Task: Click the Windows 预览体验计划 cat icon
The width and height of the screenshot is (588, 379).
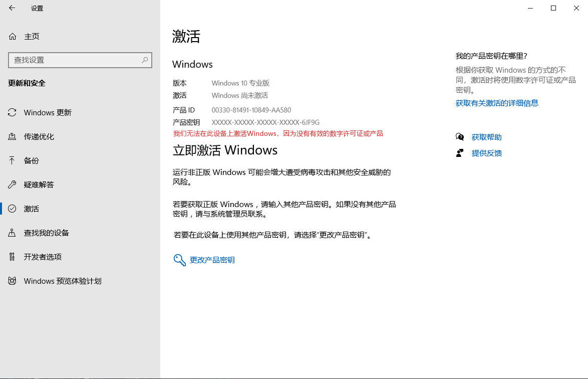Action: point(12,281)
